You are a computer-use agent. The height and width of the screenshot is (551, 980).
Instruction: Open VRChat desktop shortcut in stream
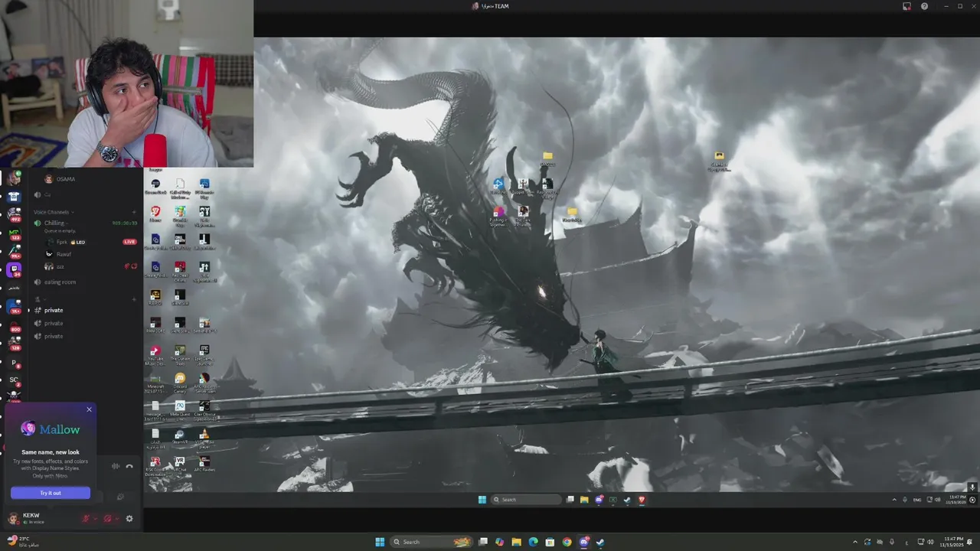click(180, 465)
